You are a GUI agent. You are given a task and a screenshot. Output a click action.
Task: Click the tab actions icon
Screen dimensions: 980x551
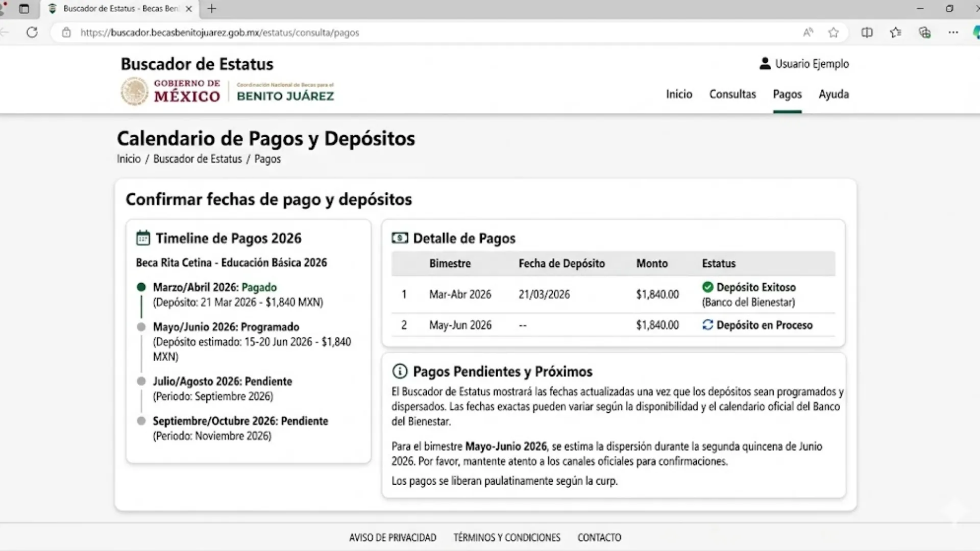[x=24, y=9]
